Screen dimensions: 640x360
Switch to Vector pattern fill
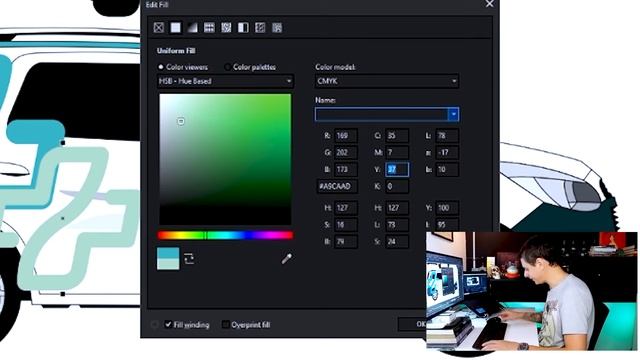[x=209, y=27]
